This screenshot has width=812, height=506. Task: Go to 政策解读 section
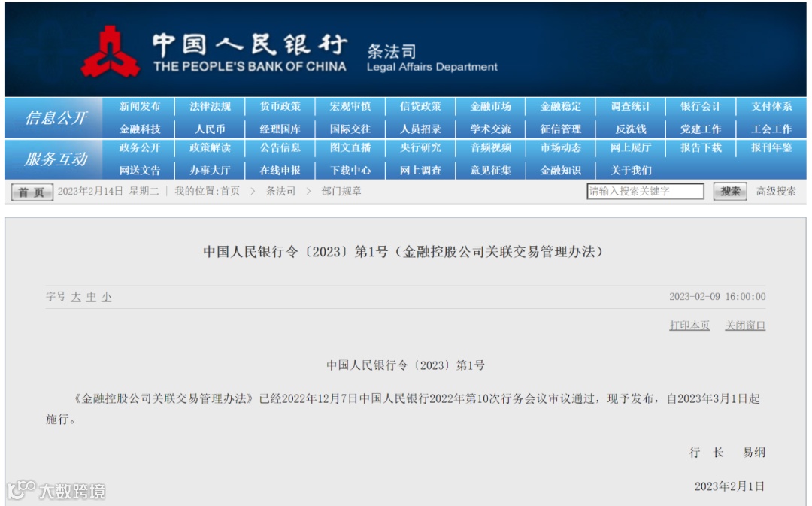click(x=210, y=147)
